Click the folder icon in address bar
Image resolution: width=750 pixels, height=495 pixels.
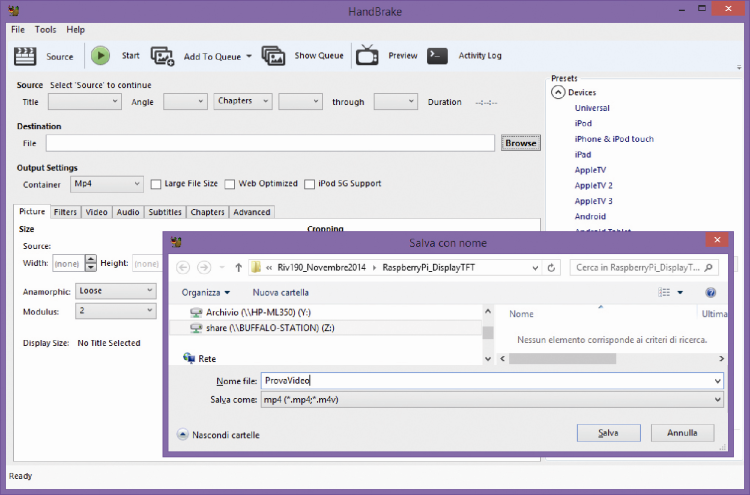[x=256, y=267]
